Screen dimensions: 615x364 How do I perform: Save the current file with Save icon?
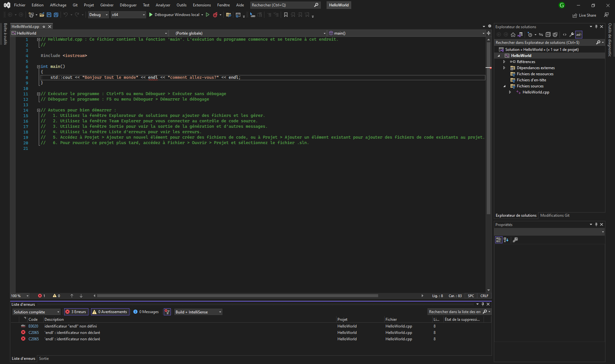[x=49, y=15]
